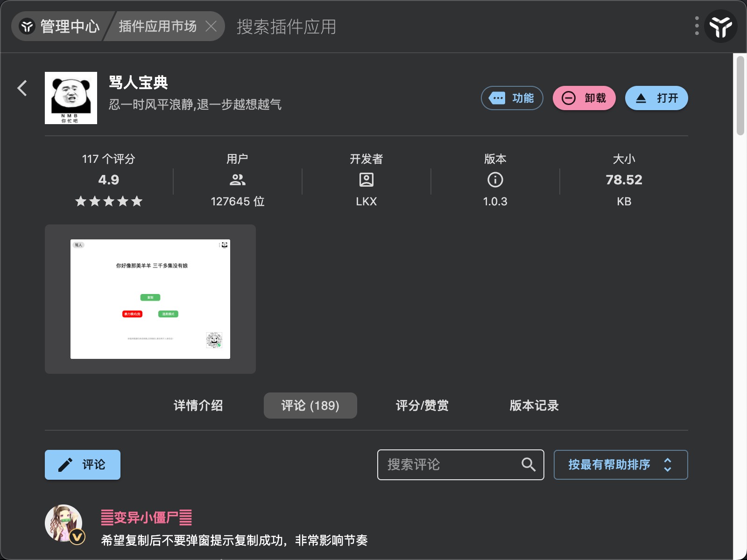Click the developer name LKX
The width and height of the screenshot is (747, 560).
366,202
